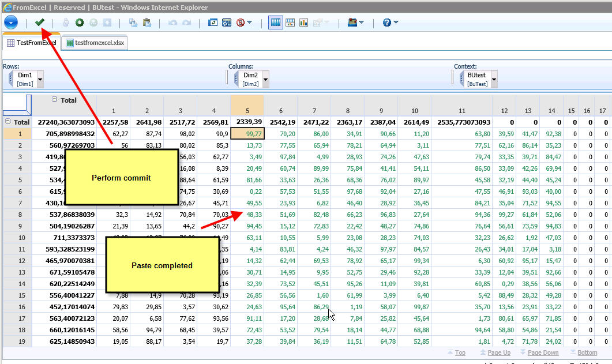Open the blue round actions menu button
This screenshot has height=364, width=612.
11,22
